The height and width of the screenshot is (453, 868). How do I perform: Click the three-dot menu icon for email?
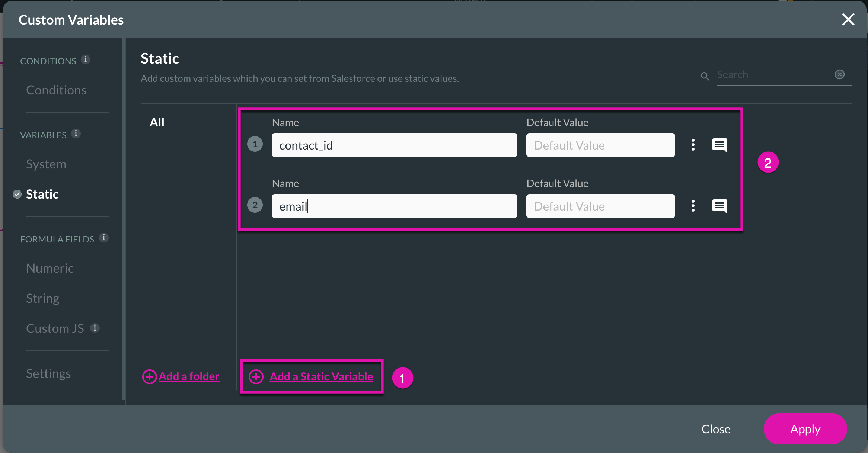692,206
